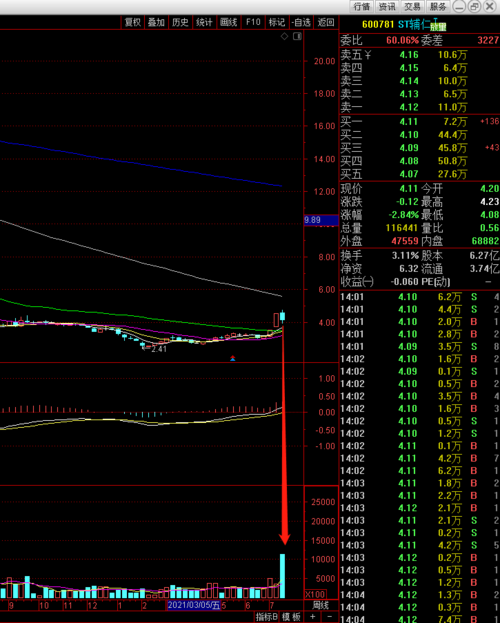This screenshot has width=500, height=623.
Task: Click the 现价 4.11 value
Action: 409,189
